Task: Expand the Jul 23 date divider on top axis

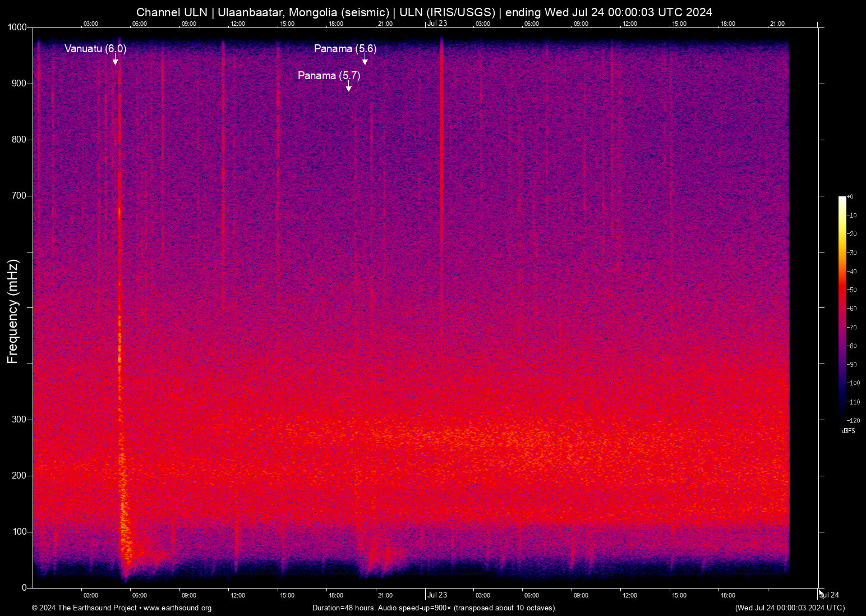Action: click(x=436, y=24)
